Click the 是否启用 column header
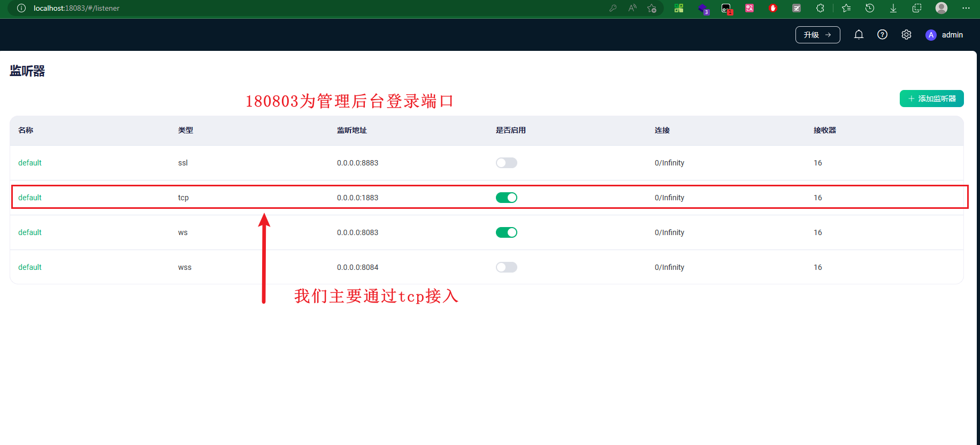Image resolution: width=980 pixels, height=445 pixels. (511, 130)
